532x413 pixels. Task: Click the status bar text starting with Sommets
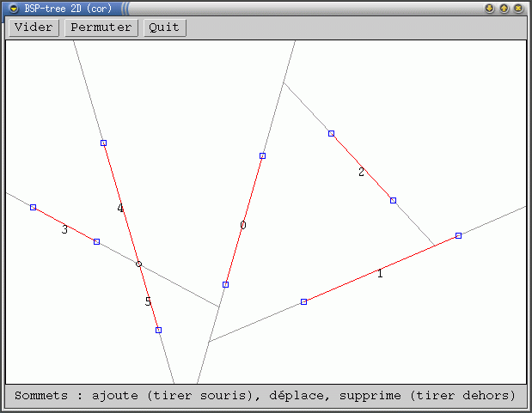point(265,396)
